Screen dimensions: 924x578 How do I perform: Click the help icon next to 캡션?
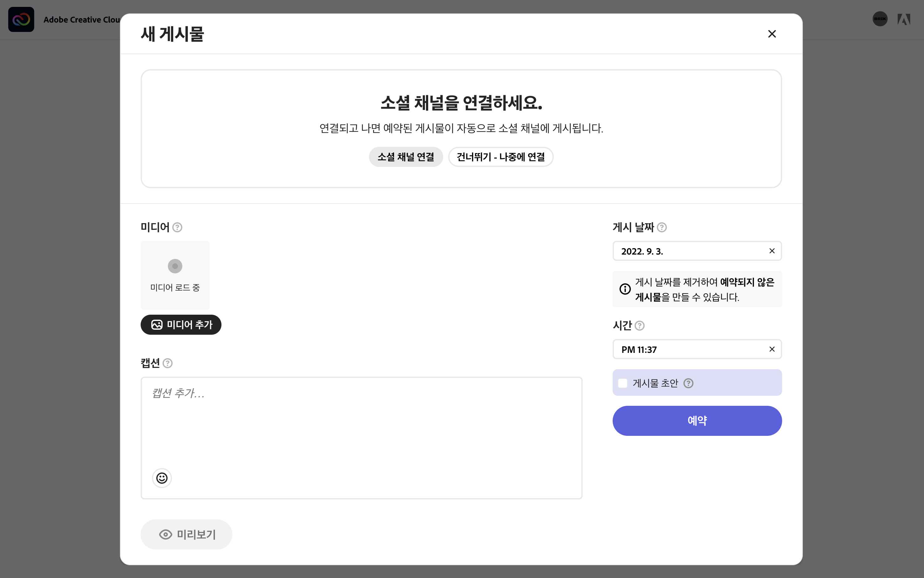coord(168,363)
